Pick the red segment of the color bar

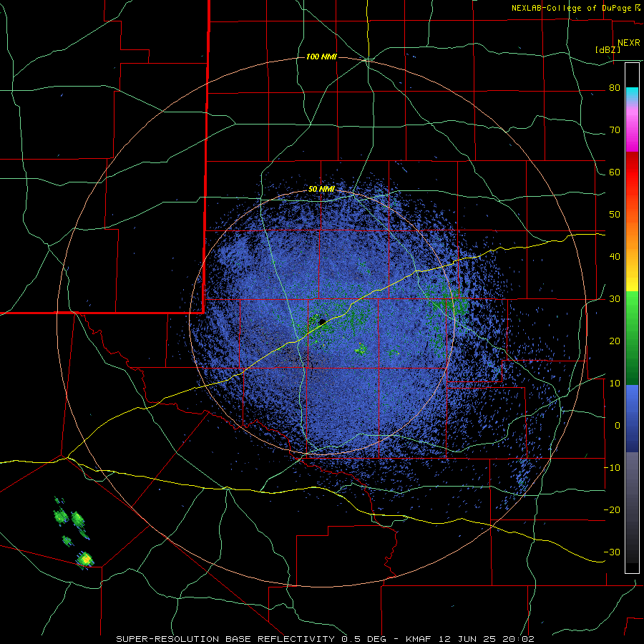point(632,172)
